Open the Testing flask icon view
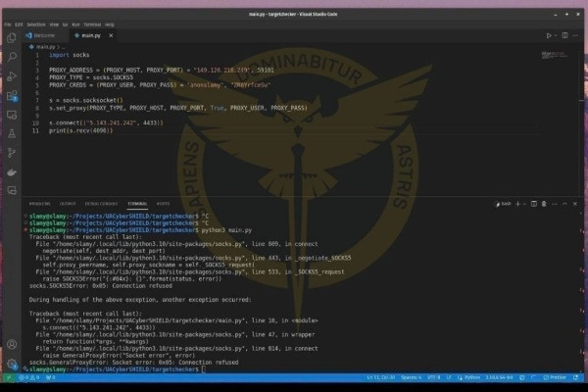Screen dimensions: 588x392 click(x=12, y=135)
